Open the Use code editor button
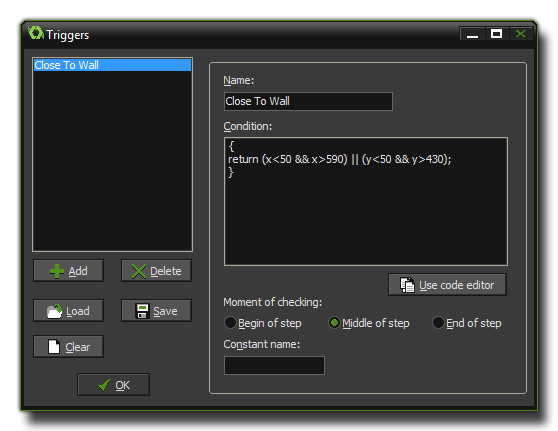 [447, 285]
